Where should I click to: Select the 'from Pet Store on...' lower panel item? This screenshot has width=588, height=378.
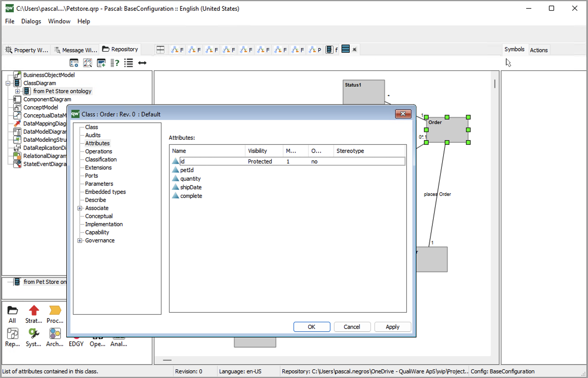pos(45,282)
